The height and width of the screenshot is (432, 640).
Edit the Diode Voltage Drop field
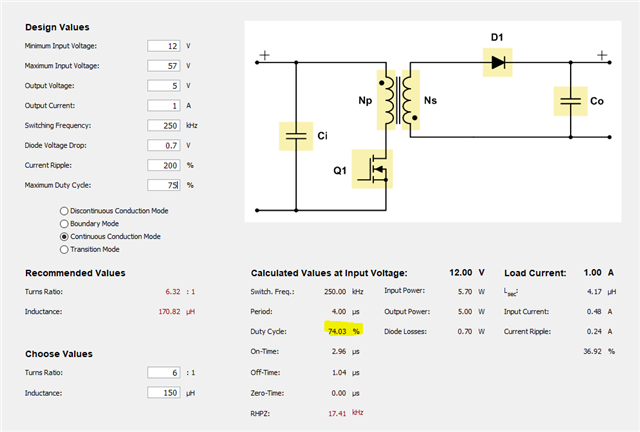(x=164, y=145)
